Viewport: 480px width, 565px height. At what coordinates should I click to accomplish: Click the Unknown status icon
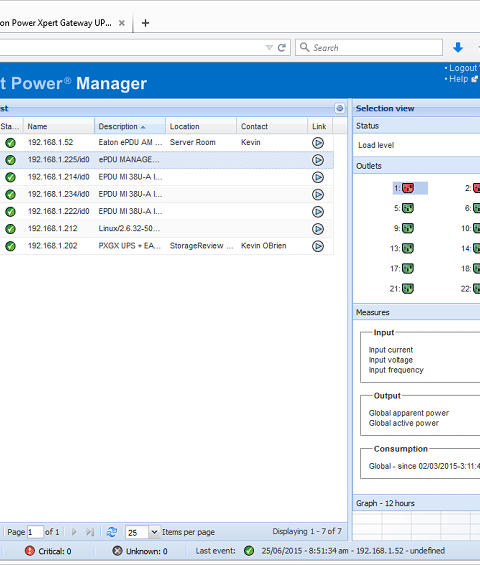tap(117, 551)
